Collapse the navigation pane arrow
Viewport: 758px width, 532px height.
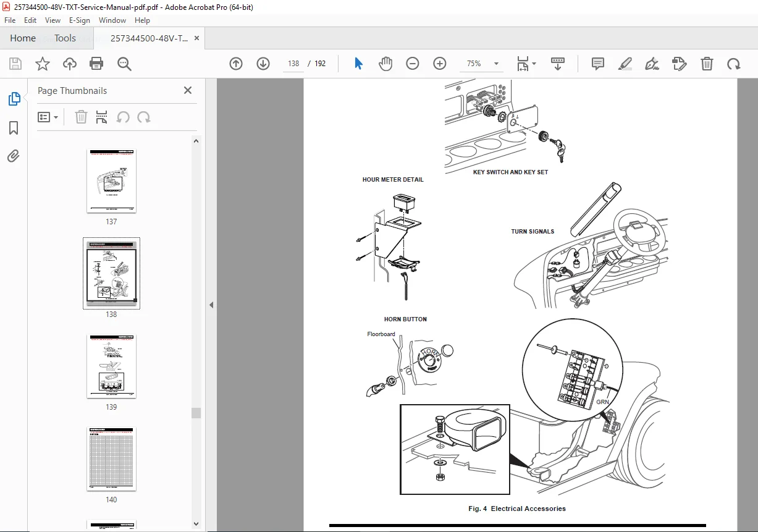[x=211, y=305]
